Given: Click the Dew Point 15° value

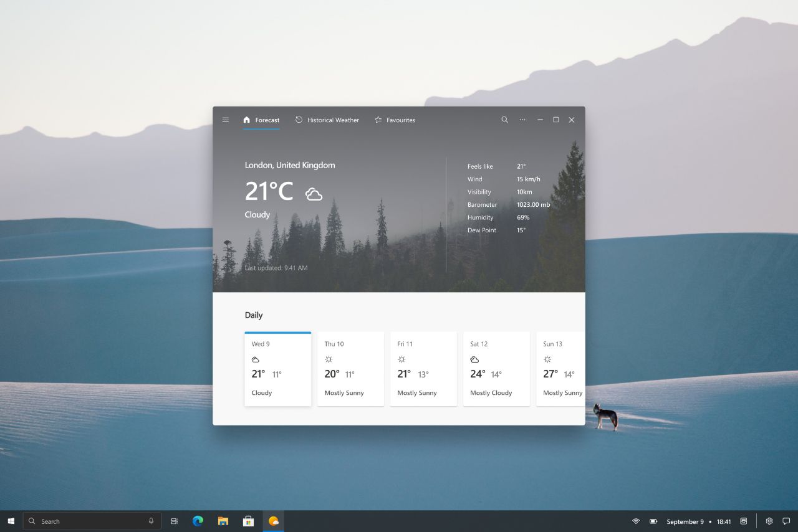Looking at the screenshot, I should click(x=521, y=230).
